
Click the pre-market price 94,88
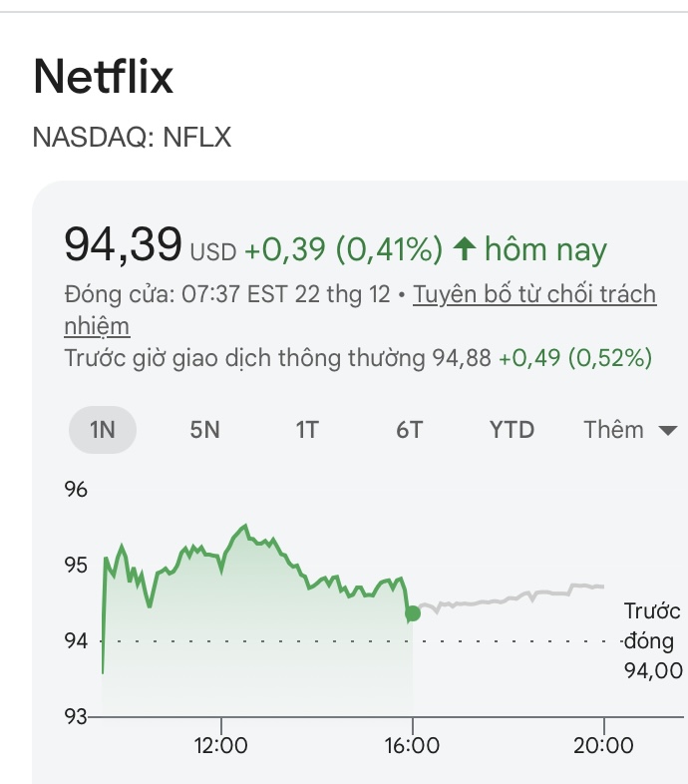click(x=462, y=357)
